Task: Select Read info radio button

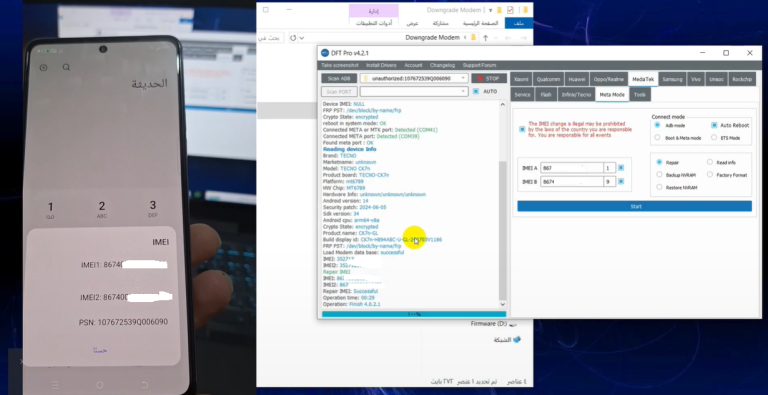Action: coord(710,162)
